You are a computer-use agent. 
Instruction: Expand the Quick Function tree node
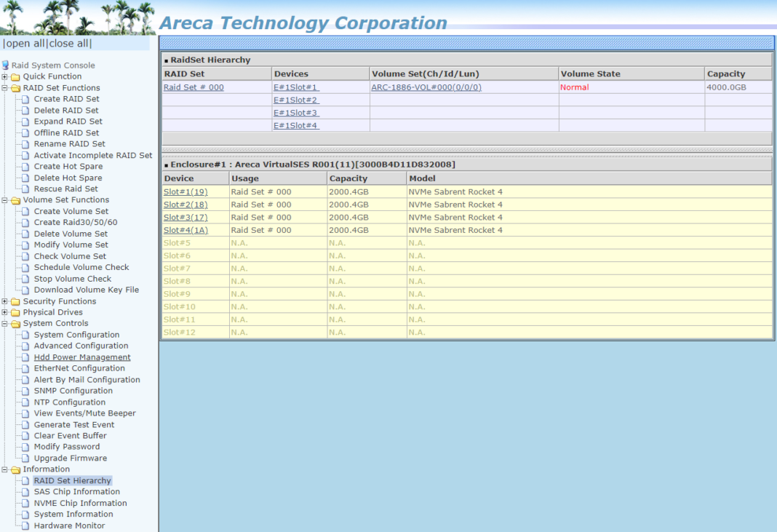click(5, 76)
